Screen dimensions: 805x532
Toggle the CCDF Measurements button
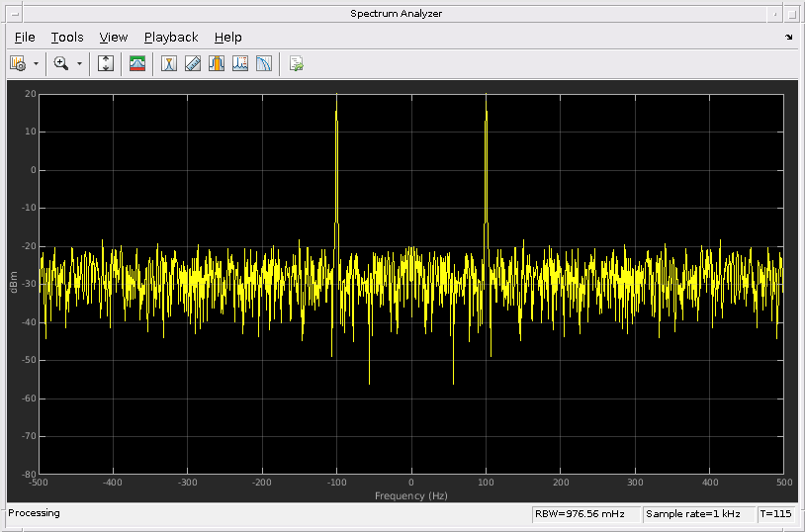pyautogui.click(x=264, y=63)
